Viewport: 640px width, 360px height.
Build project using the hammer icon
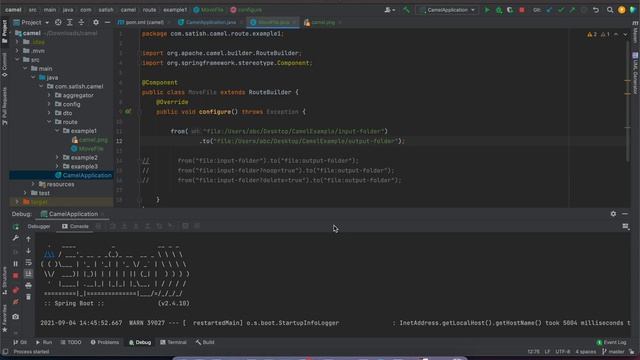(x=406, y=10)
